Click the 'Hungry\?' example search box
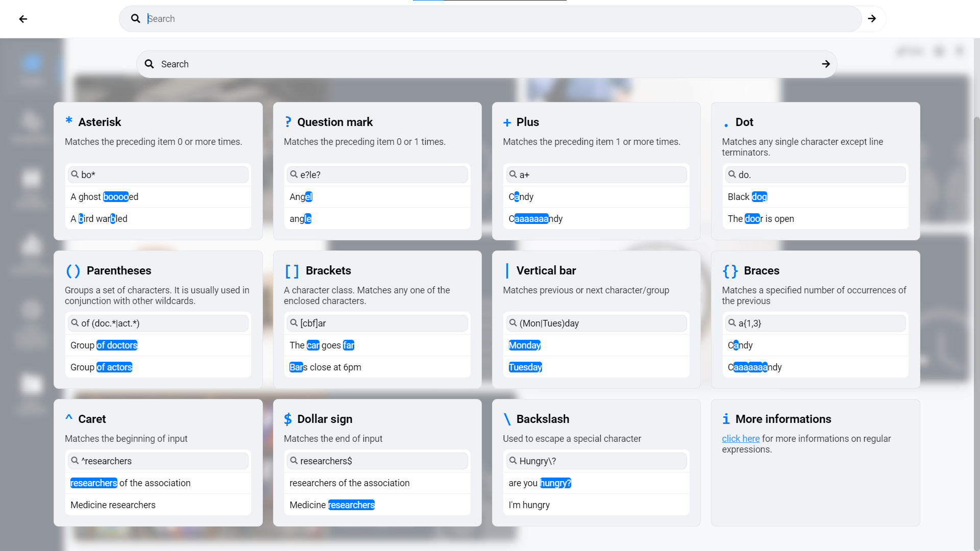The width and height of the screenshot is (980, 551). [596, 461]
